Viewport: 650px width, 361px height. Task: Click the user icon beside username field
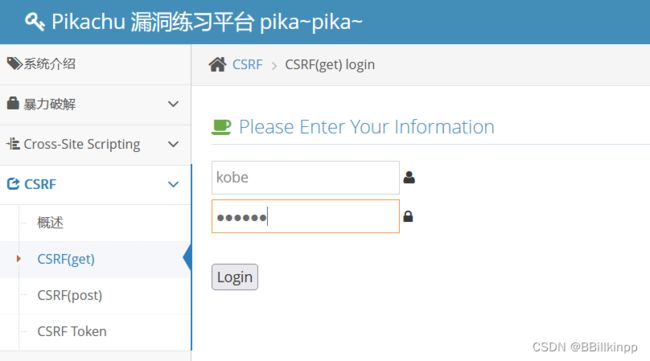409,177
